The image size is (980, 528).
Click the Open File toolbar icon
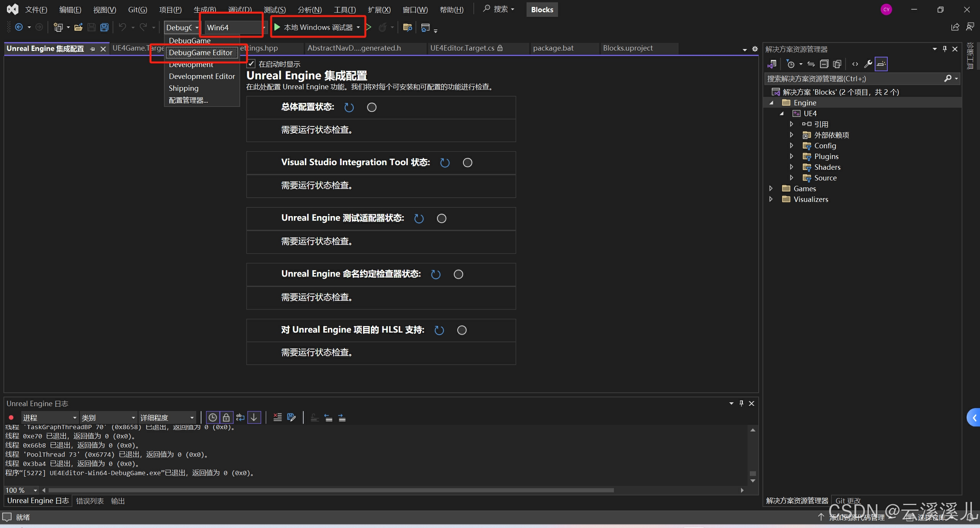tap(78, 27)
